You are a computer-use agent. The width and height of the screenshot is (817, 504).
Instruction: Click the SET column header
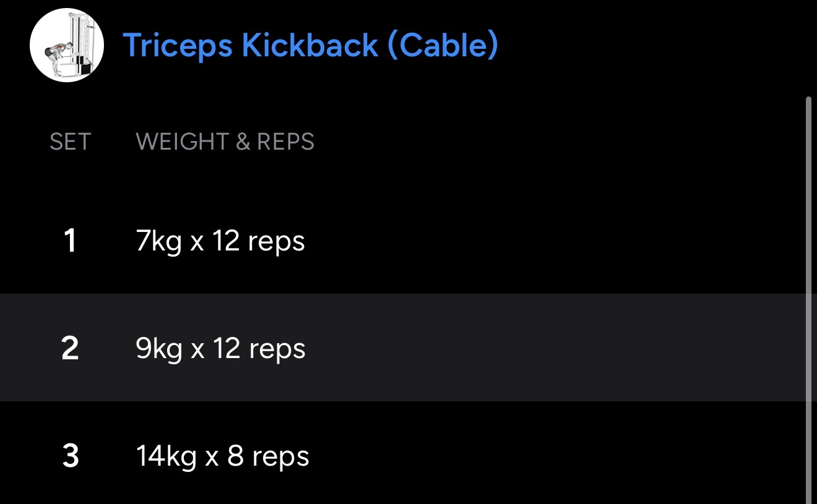(70, 142)
